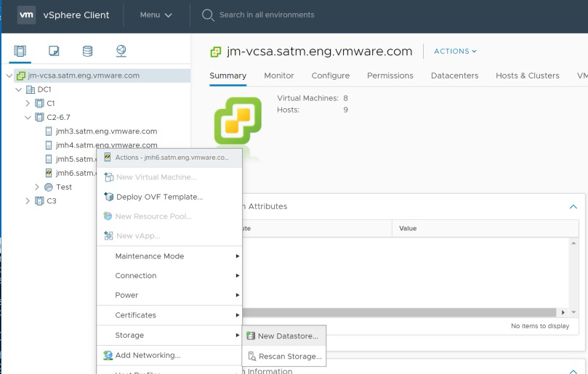This screenshot has width=588, height=374.
Task: Collapse the Custom Attributes panel
Action: 573,207
